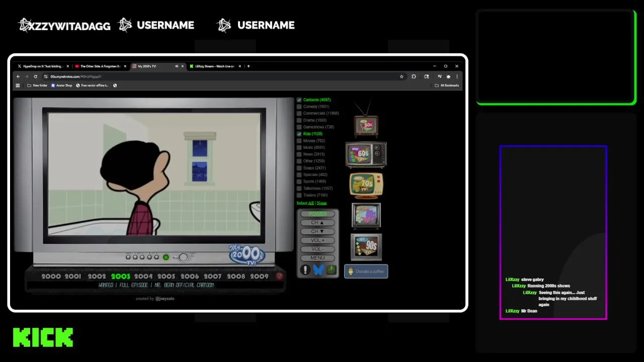The width and height of the screenshot is (644, 362).
Task: Check the Soaps category checkbox
Action: coord(299,168)
